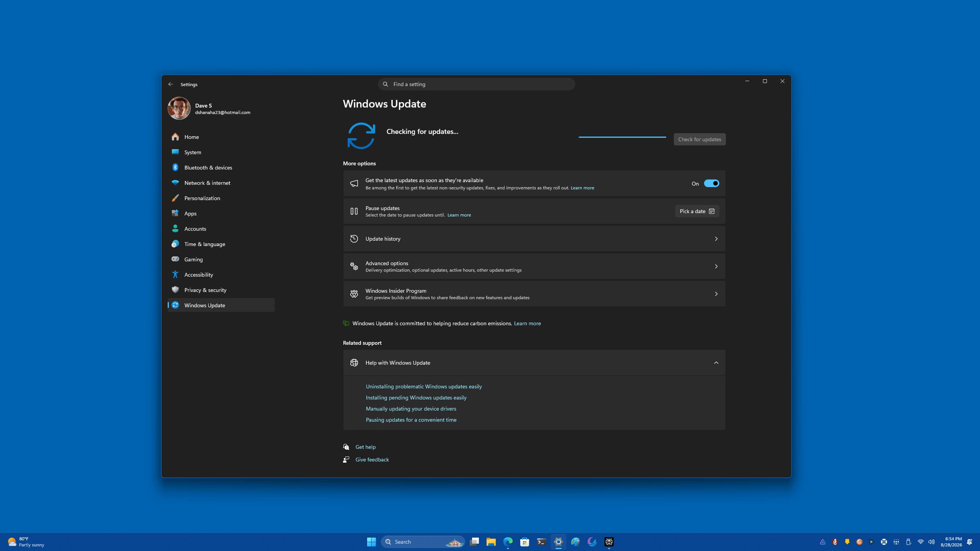Open Apps settings

pos(221,213)
